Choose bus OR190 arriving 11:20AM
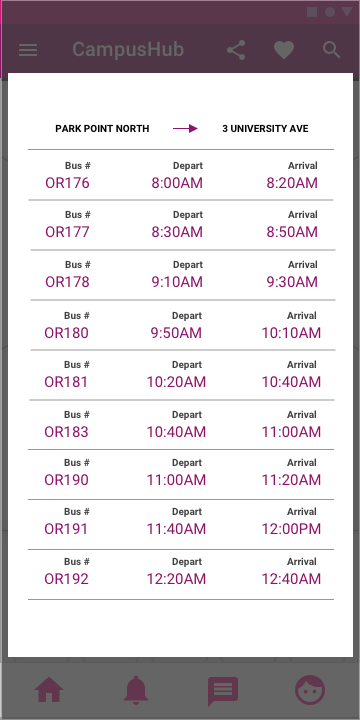The image size is (360, 720). point(181,474)
